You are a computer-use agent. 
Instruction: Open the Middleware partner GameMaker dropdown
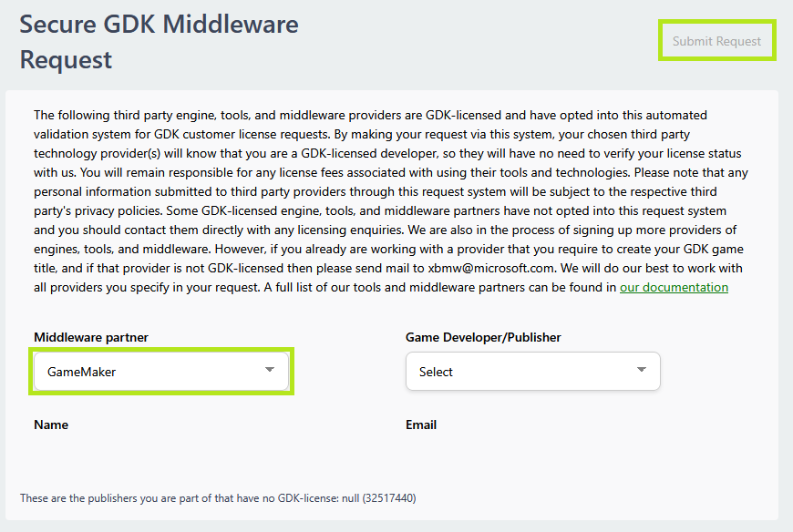(x=161, y=372)
